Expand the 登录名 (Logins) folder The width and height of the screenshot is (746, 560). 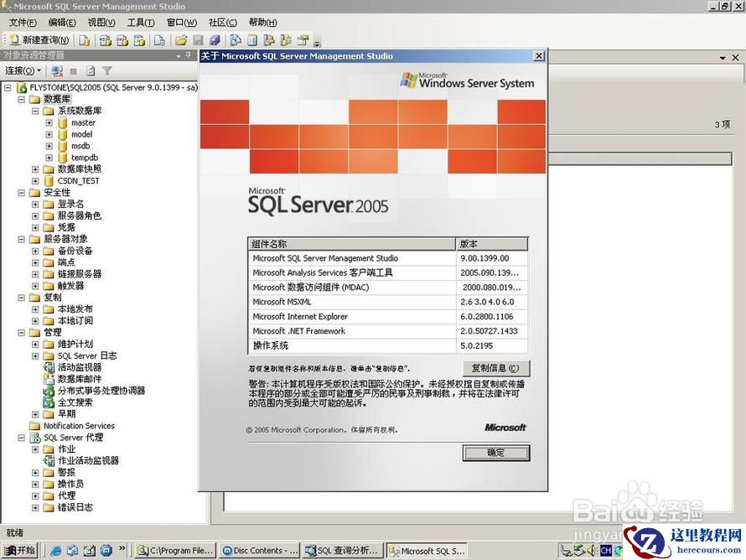pos(35,205)
